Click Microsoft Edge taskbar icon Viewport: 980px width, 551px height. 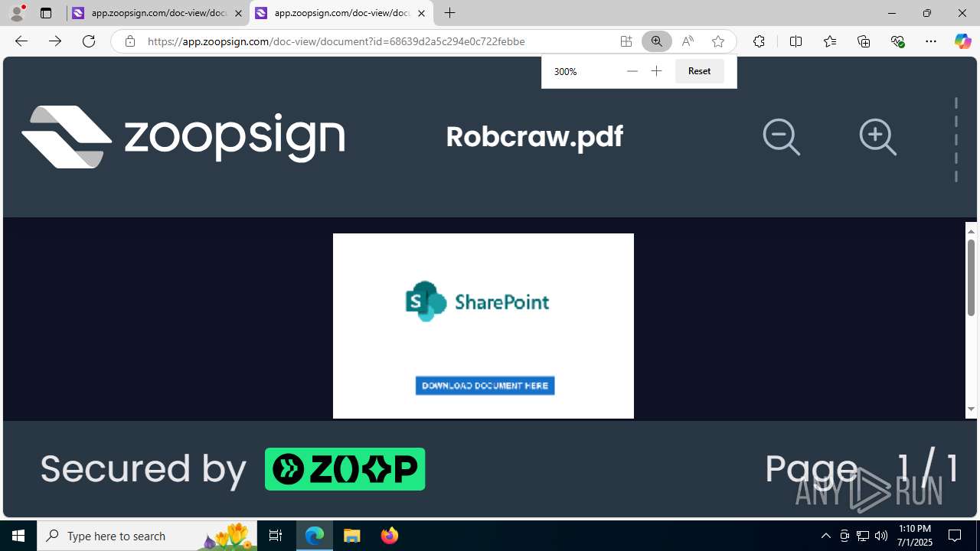[x=315, y=536]
